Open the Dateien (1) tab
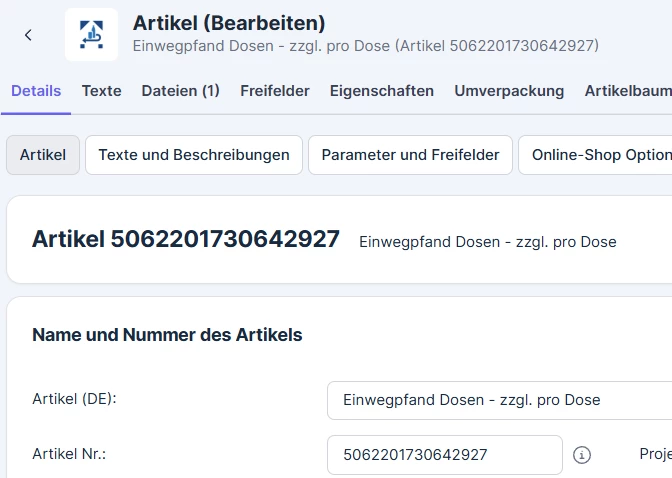The width and height of the screenshot is (672, 478). click(x=181, y=91)
